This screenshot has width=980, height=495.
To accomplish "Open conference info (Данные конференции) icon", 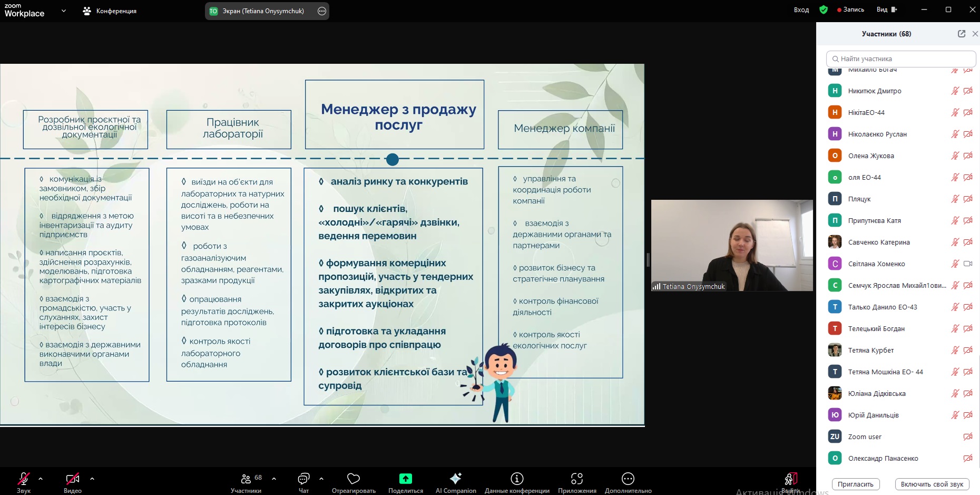I will pos(516,479).
